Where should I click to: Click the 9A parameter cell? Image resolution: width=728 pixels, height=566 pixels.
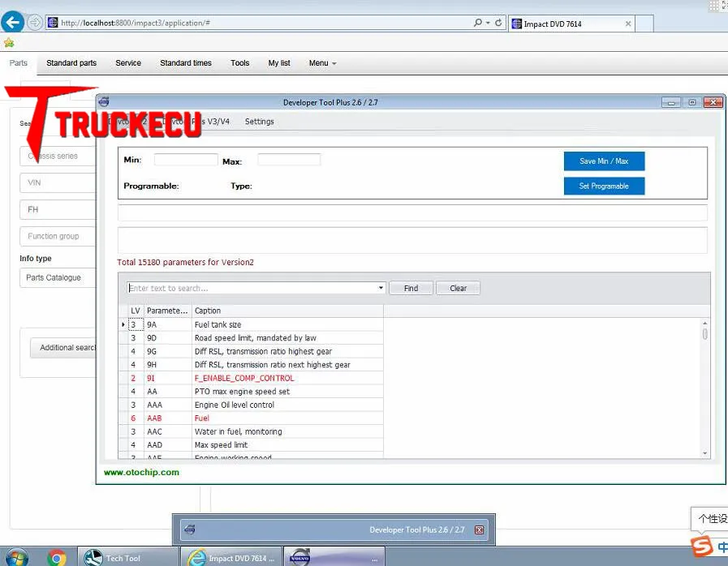point(168,324)
